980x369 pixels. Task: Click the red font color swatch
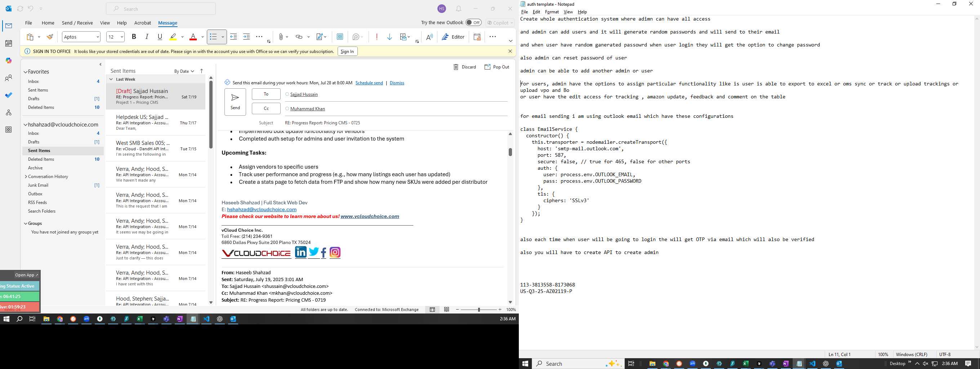click(193, 37)
